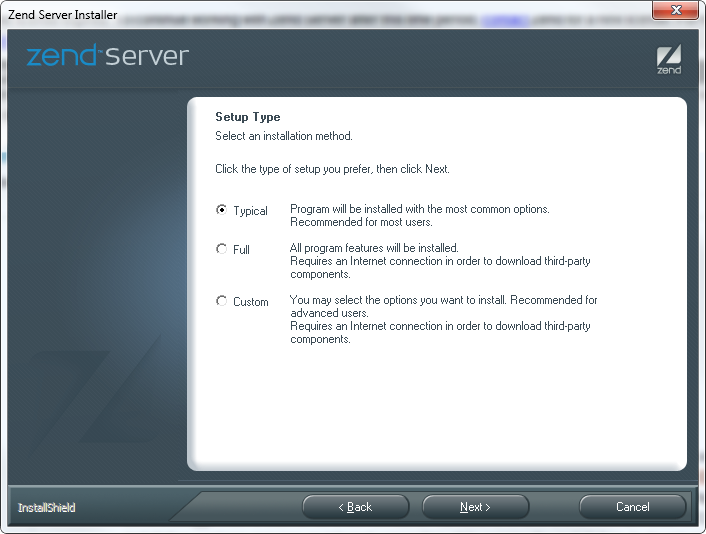Select the Custom setup radio button
The image size is (706, 534).
222,301
